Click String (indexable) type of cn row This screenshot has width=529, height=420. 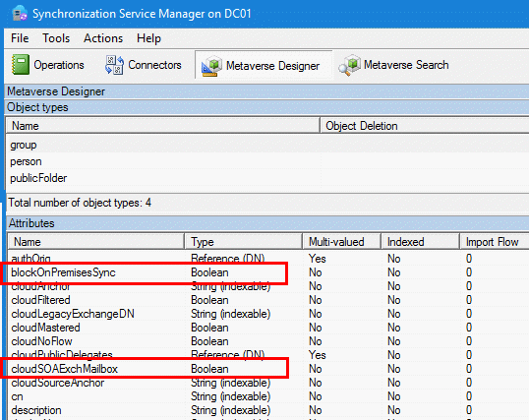tap(230, 396)
